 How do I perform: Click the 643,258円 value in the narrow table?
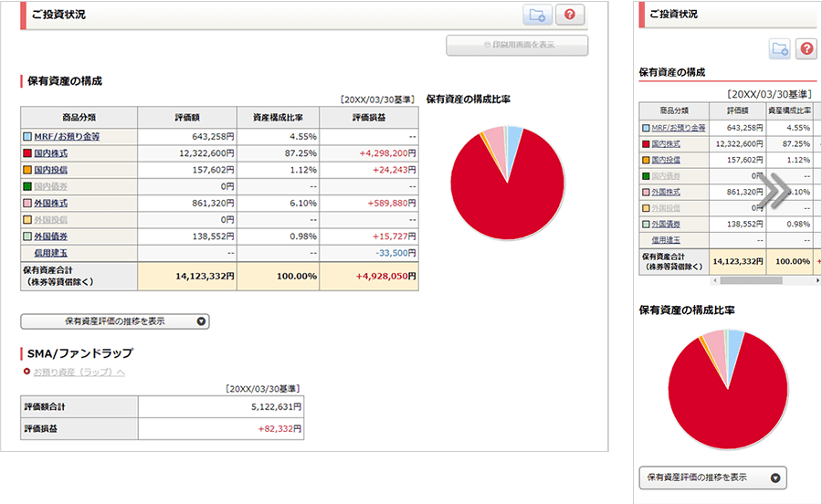(x=745, y=128)
